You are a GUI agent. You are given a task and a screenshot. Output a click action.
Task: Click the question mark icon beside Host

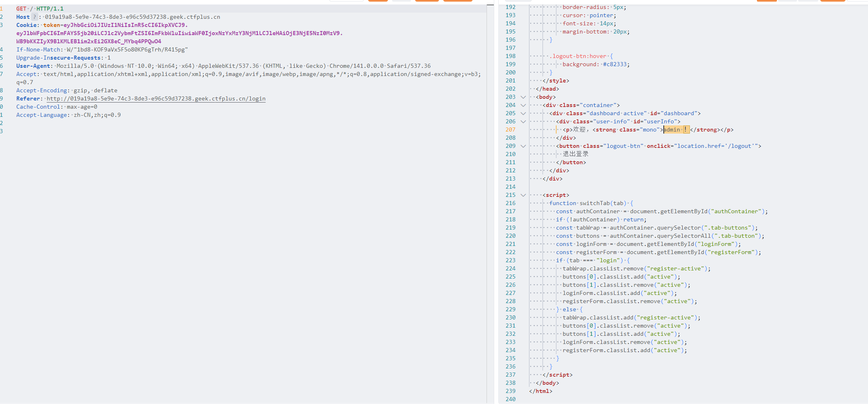coord(35,17)
